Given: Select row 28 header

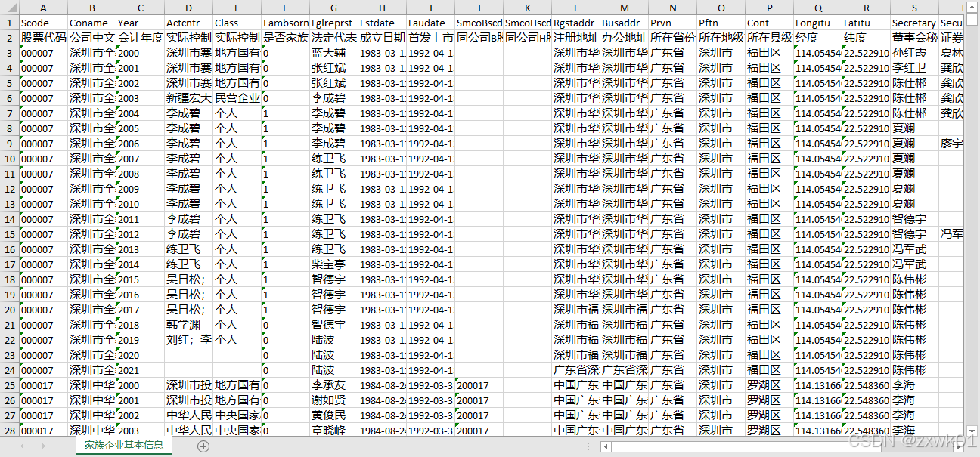Looking at the screenshot, I should point(9,431).
